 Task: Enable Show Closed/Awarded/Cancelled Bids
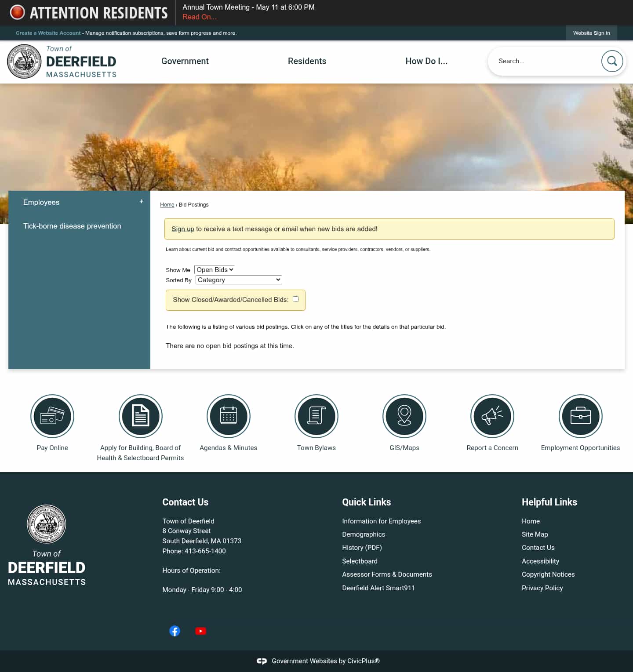[x=295, y=299]
